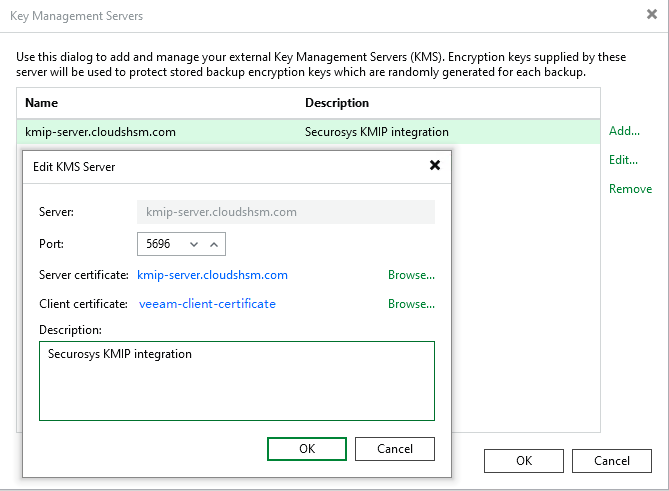Open the veeam-client-certificate link
The image size is (669, 491).
coord(207,304)
